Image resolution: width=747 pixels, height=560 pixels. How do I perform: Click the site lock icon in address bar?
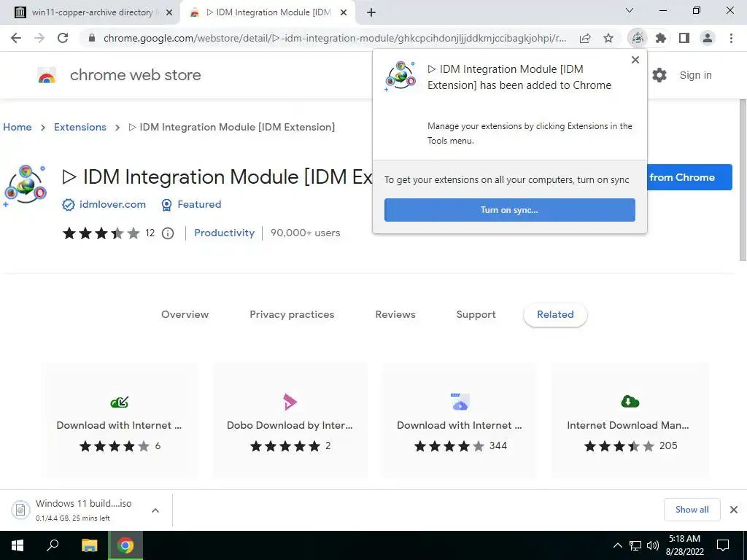tap(92, 38)
